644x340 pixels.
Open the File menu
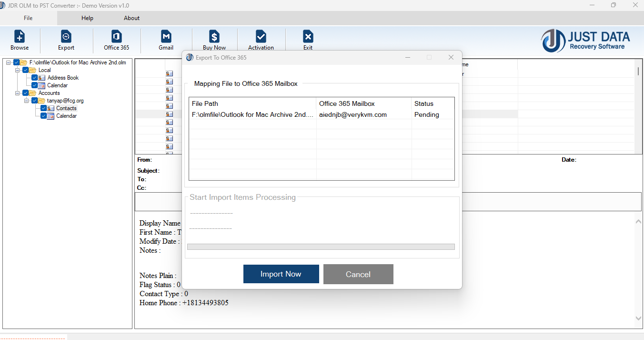click(28, 18)
